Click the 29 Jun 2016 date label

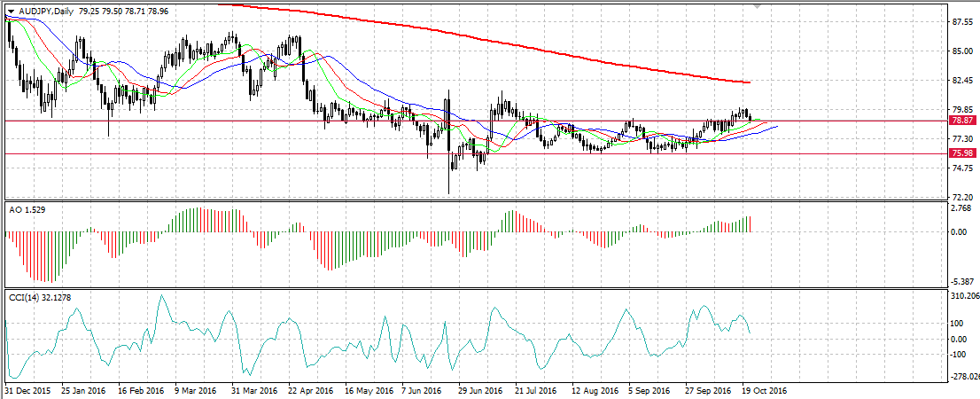point(479,389)
